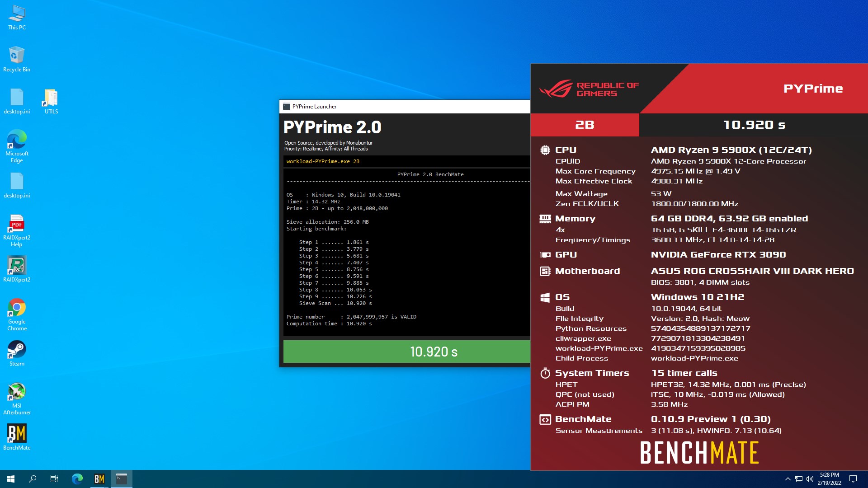The width and height of the screenshot is (868, 488).
Task: Click the Max Wattage 53 W value
Action: 661,194
